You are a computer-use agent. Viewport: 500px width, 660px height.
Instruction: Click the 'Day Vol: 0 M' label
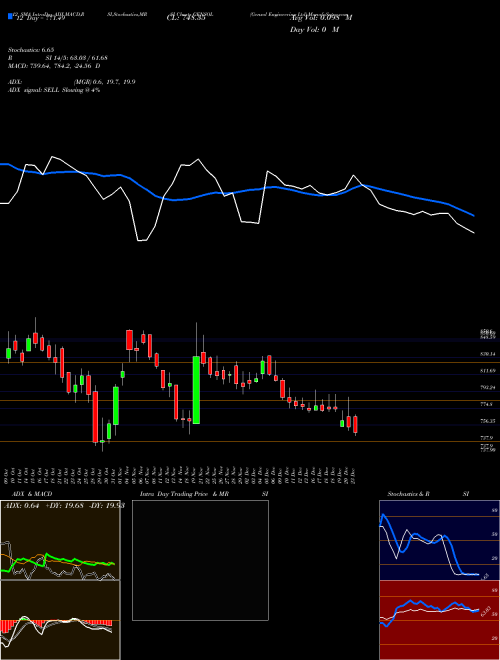tap(314, 30)
